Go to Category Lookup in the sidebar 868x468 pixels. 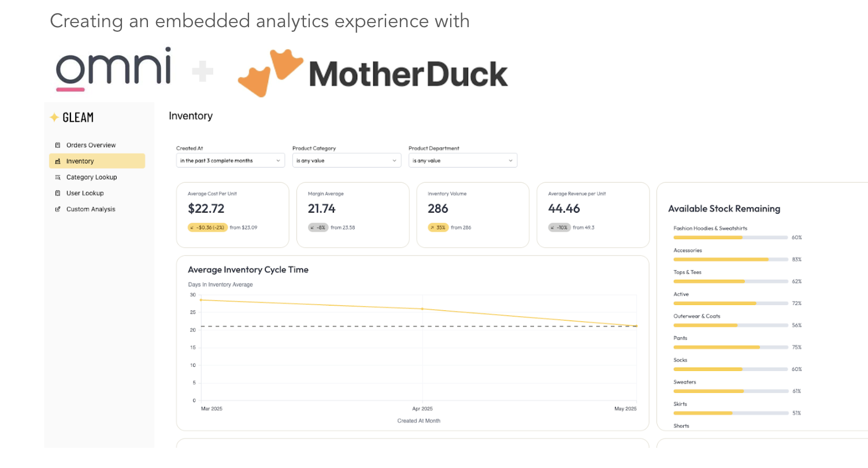point(91,177)
